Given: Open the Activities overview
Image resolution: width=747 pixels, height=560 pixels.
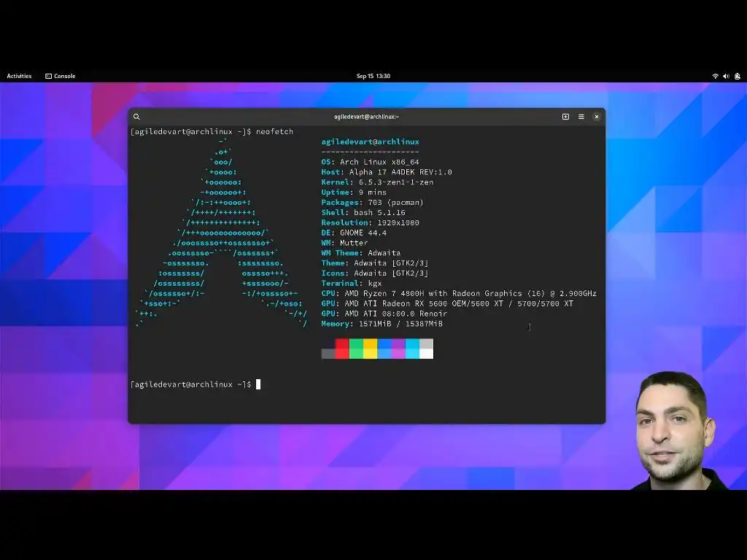Looking at the screenshot, I should point(19,76).
